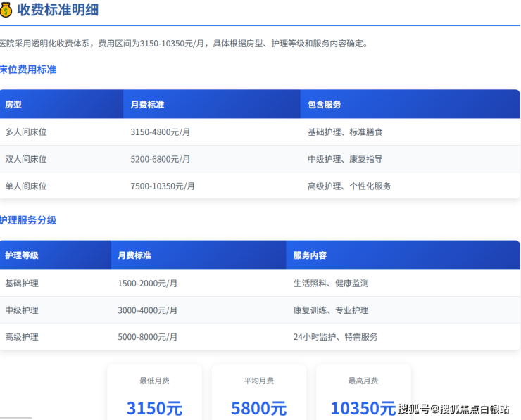Click 月费标准 header in bed fee table
This screenshot has width=521, height=420.
coord(147,104)
